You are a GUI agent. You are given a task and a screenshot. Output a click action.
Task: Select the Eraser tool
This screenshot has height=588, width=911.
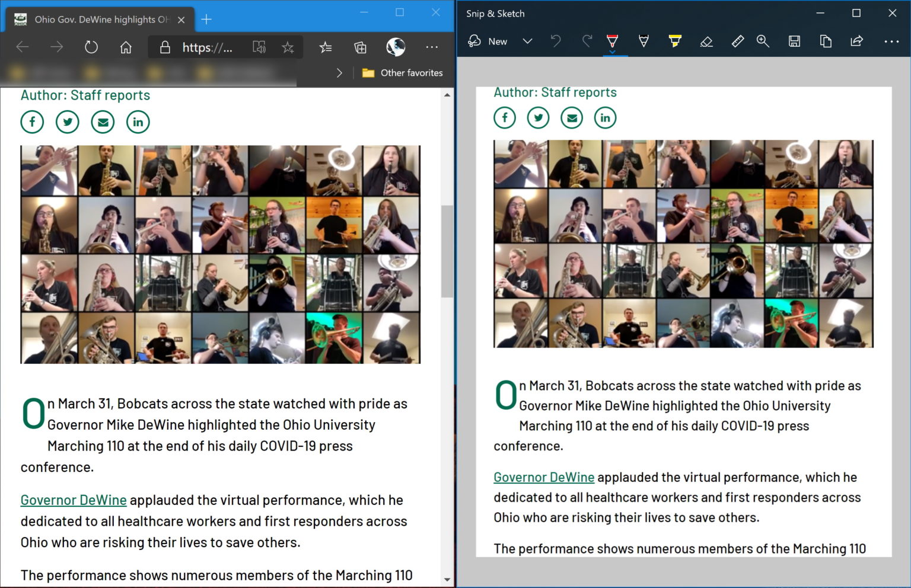point(706,41)
